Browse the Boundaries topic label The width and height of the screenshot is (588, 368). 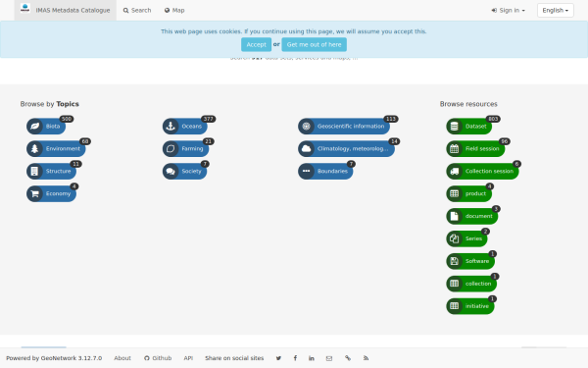(x=332, y=171)
